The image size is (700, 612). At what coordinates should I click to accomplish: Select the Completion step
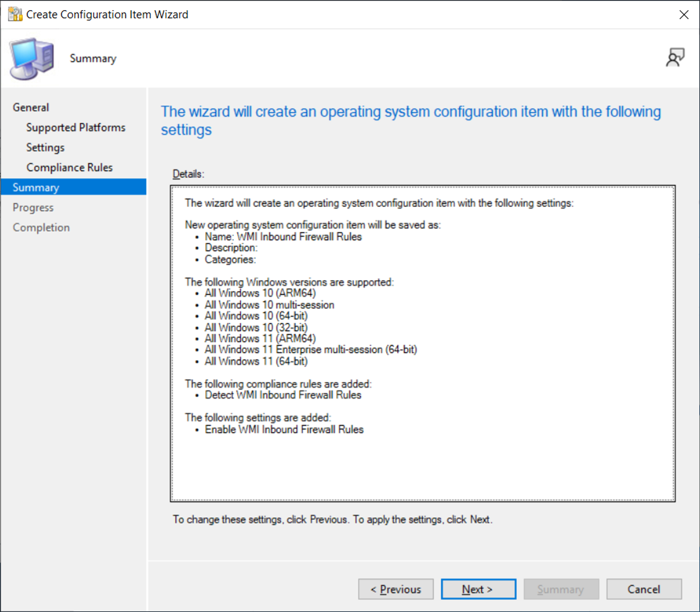click(x=41, y=228)
